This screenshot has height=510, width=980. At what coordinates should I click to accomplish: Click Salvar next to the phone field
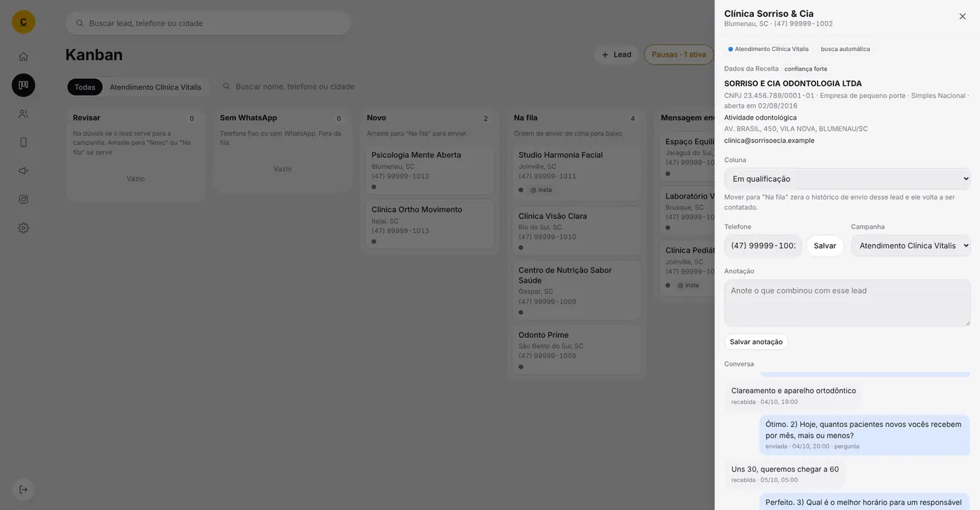(x=825, y=246)
